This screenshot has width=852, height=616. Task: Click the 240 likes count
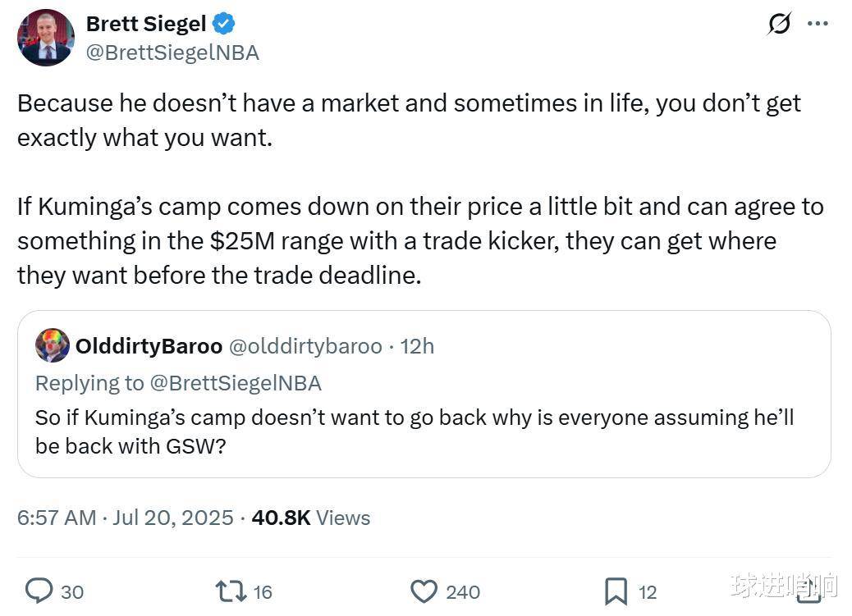pos(463,592)
